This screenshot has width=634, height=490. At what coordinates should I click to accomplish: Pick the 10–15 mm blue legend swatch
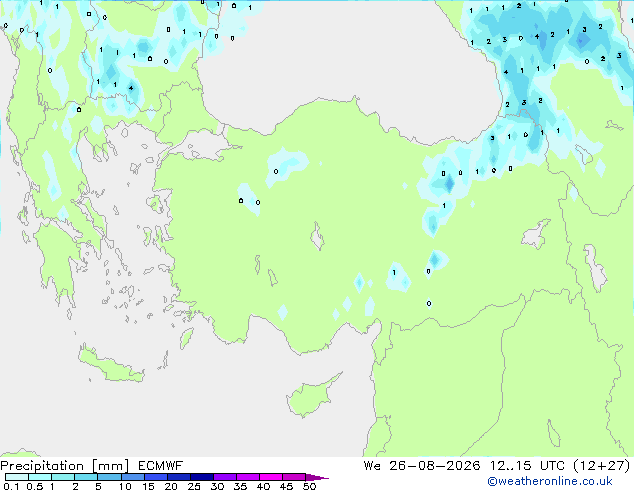(x=132, y=477)
